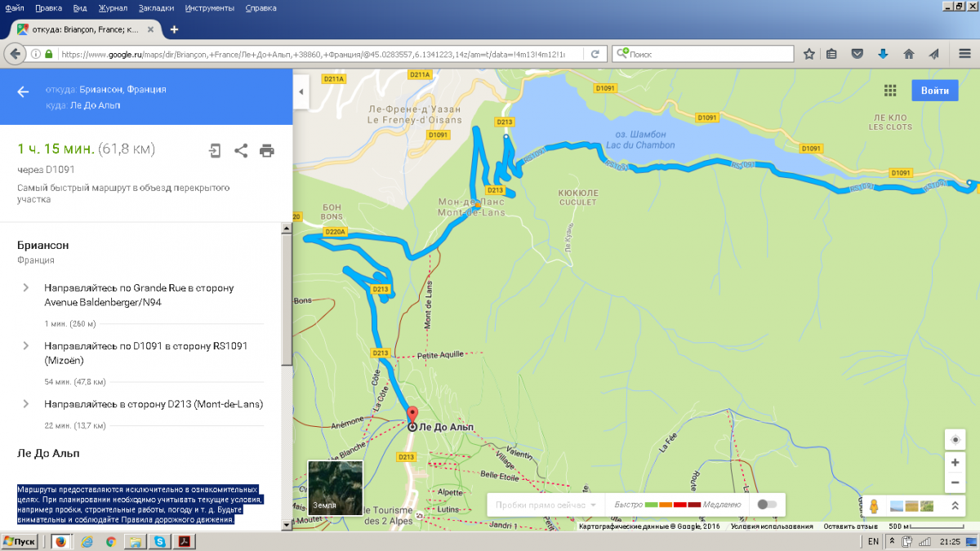Viewport: 980px width, 551px height.
Task: Switch to Земля satellite view thumbnail
Action: click(x=335, y=487)
